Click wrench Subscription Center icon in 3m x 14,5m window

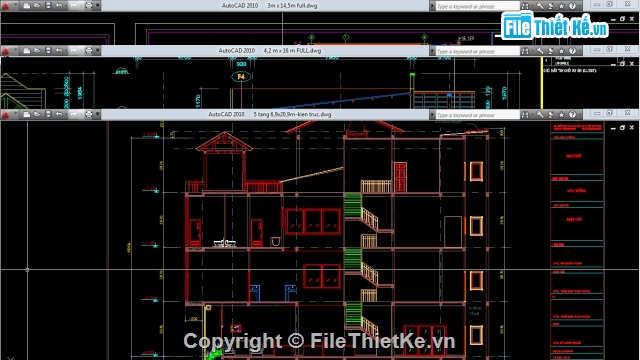click(540, 6)
